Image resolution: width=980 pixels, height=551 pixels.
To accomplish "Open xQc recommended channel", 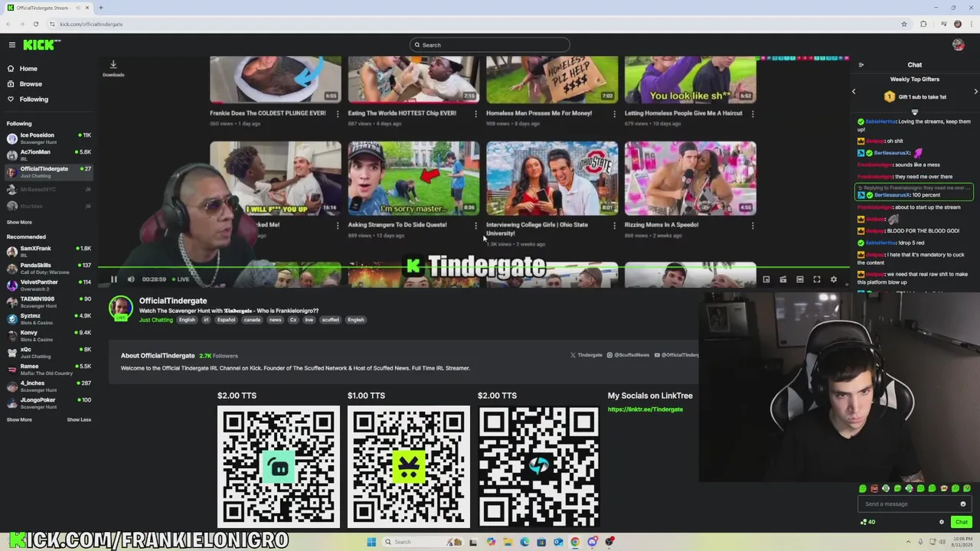I will point(48,353).
